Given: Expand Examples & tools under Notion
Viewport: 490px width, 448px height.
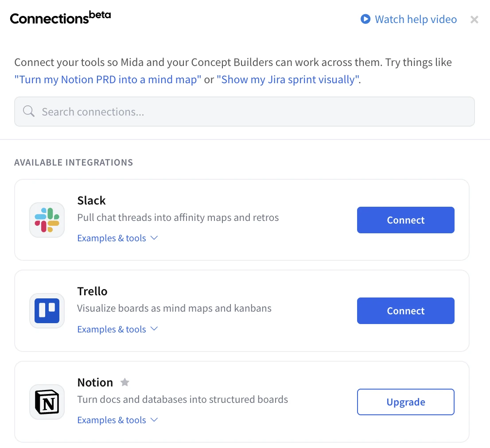Looking at the screenshot, I should (117, 420).
